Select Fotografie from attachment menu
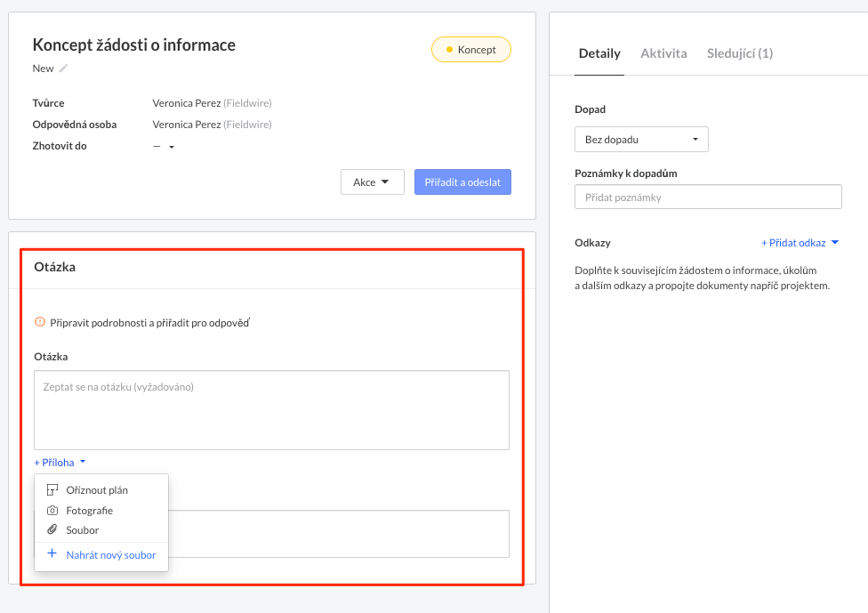 coord(89,511)
